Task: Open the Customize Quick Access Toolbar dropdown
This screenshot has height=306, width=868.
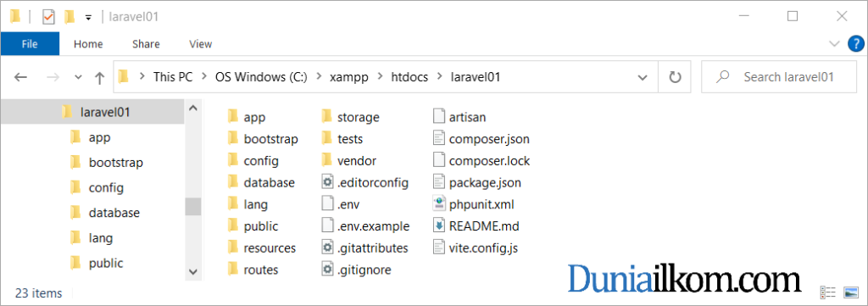Action: 88,18
